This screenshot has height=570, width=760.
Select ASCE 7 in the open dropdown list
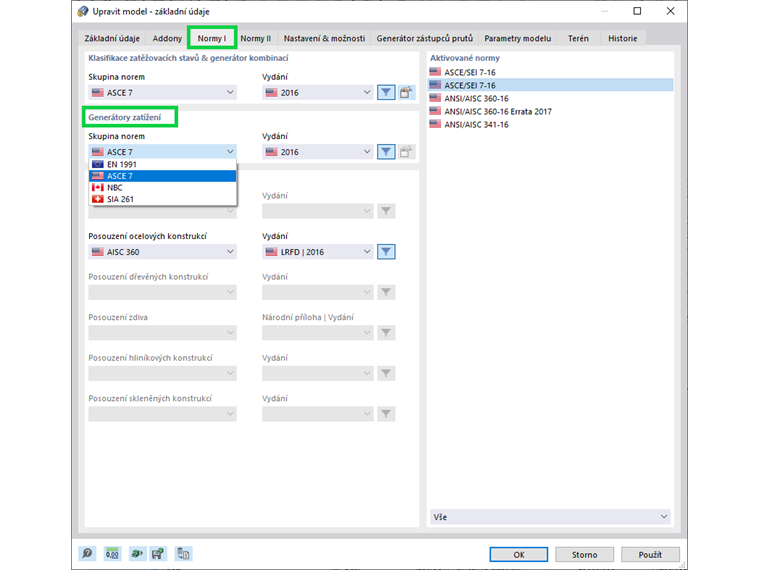[162, 176]
